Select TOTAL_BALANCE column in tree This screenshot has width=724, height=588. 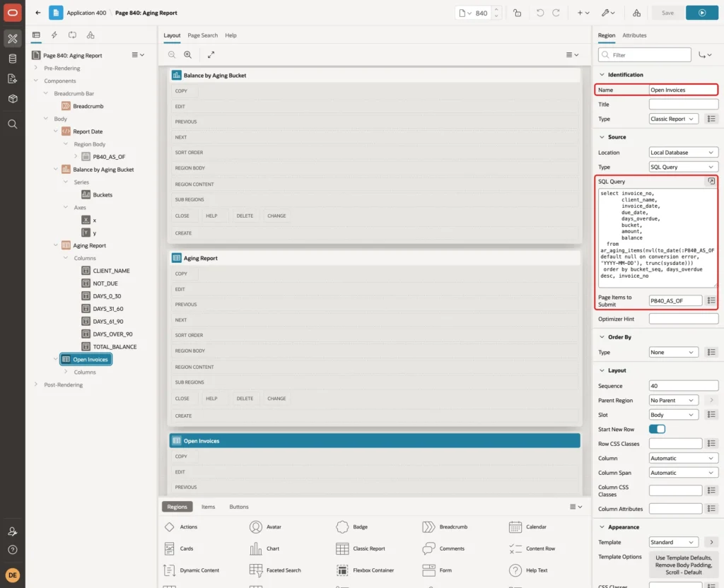click(115, 346)
